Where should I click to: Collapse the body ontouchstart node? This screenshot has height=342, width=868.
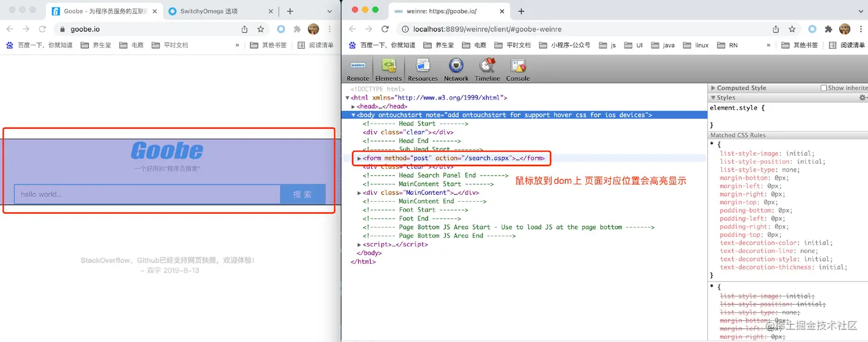coord(354,115)
